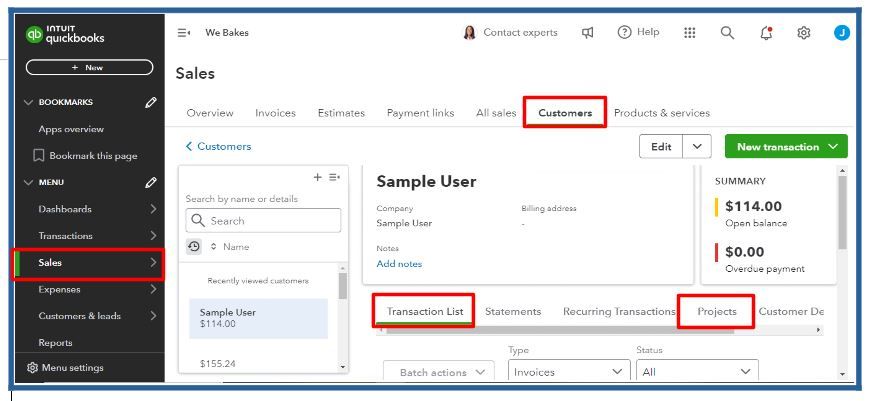Click the + New button

click(89, 67)
